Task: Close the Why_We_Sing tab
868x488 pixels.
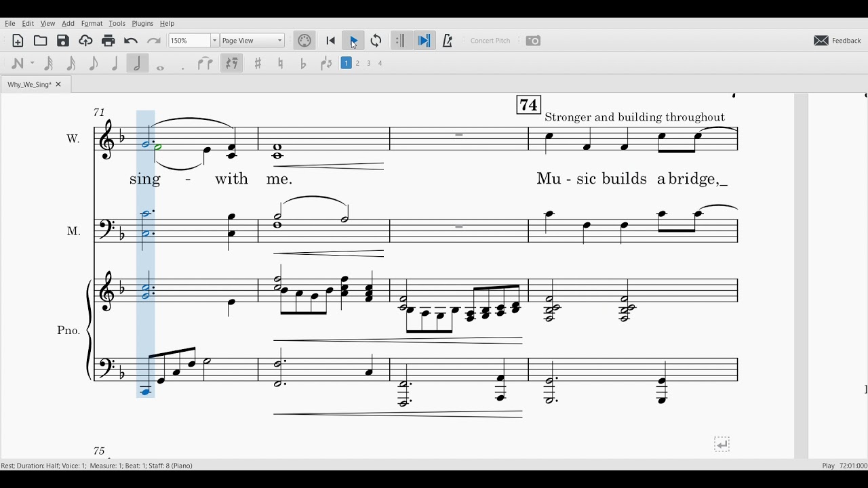Action: (58, 85)
